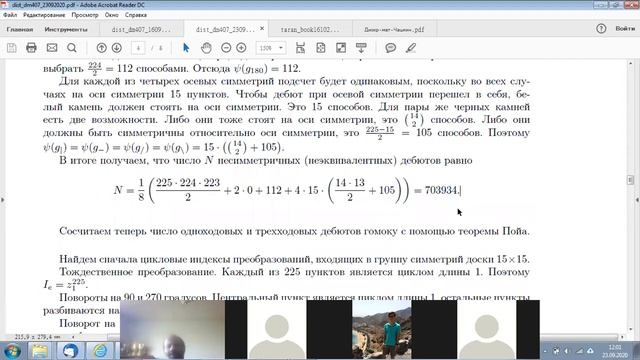Select the highlighter pen tool
640x360 pixels.
[x=411, y=48]
